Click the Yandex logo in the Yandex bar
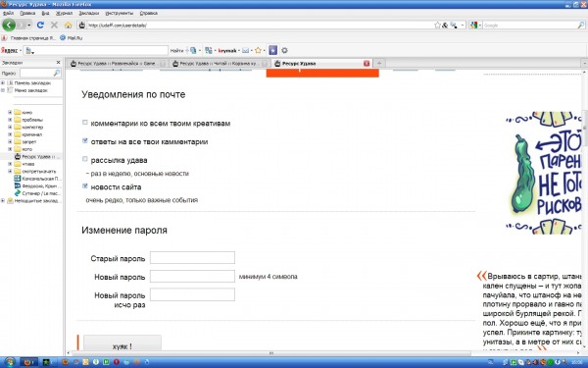Viewport: 588px width, 368px height. pos(9,50)
